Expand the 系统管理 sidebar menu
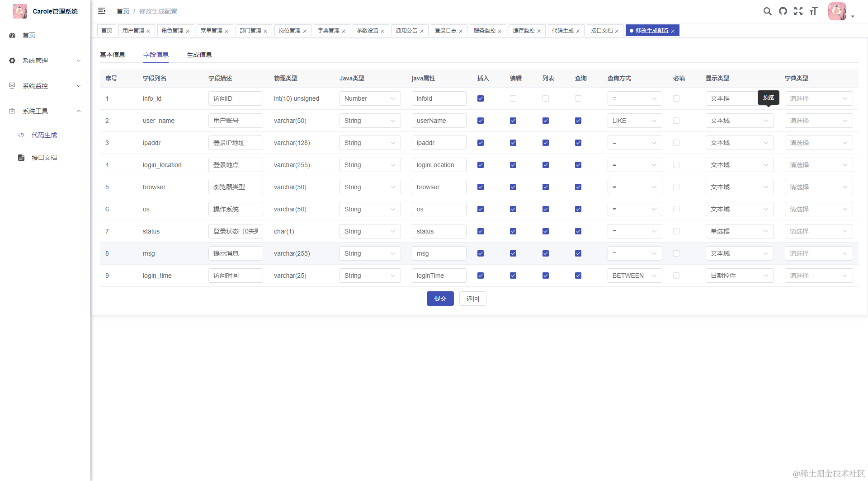Viewport: 868px width, 481px height. (45, 61)
